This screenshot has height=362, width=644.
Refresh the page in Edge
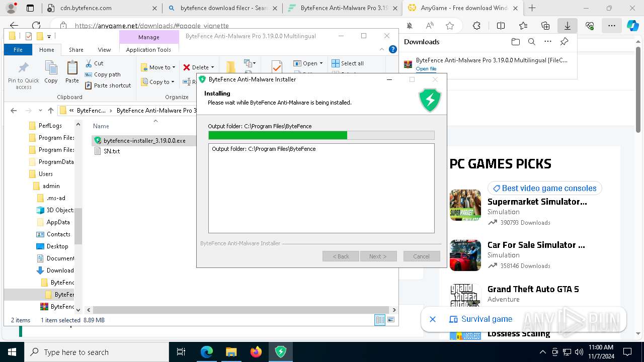(x=36, y=26)
